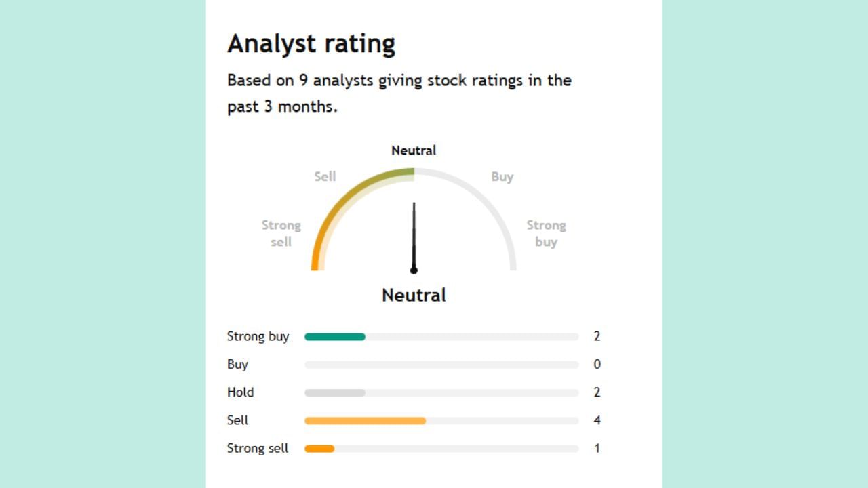The height and width of the screenshot is (488, 868).
Task: Click the gray Hold progress bar
Action: point(335,392)
